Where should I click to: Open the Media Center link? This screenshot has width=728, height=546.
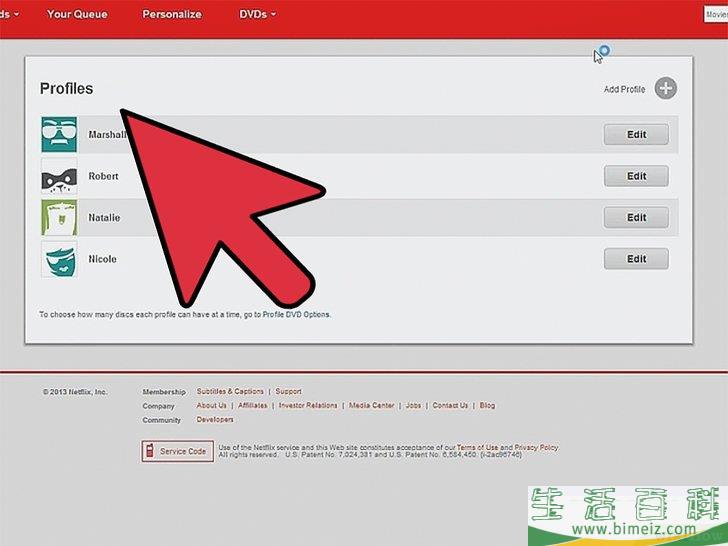(371, 405)
